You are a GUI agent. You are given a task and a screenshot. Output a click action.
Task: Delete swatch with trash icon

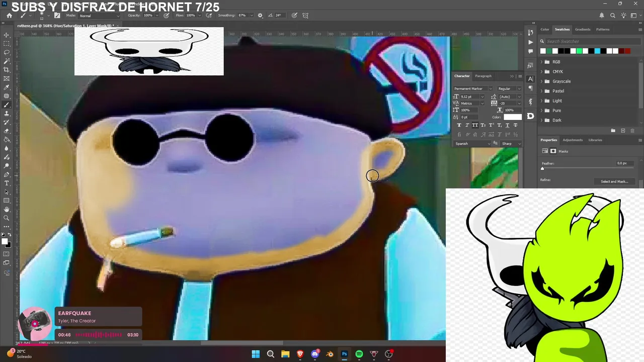click(632, 131)
